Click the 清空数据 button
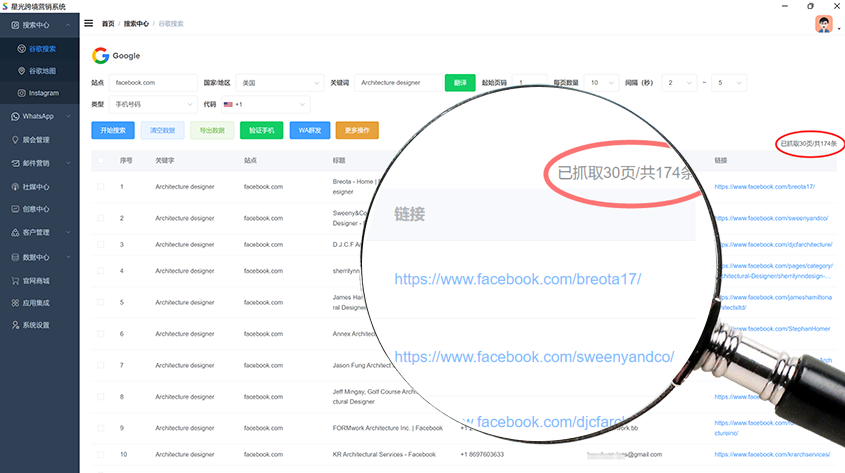Image resolution: width=845 pixels, height=473 pixels. coord(162,130)
